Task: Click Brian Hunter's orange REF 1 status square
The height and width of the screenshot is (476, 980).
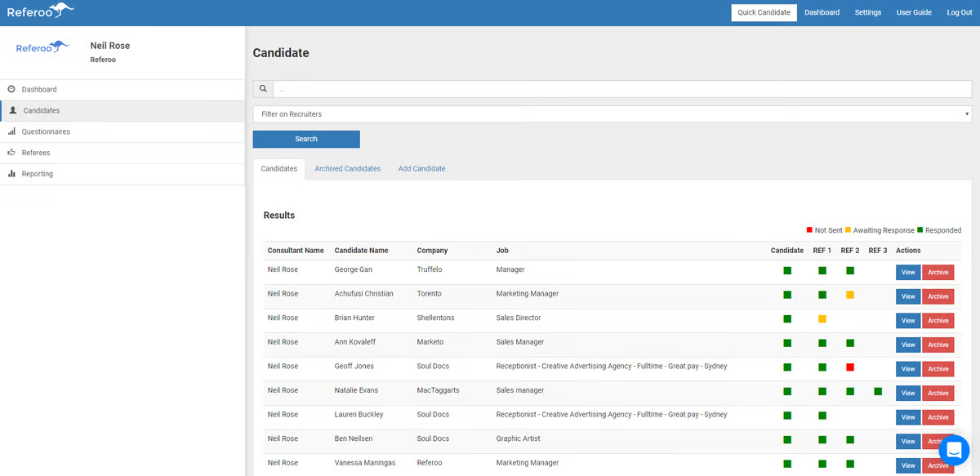Action: pyautogui.click(x=822, y=319)
